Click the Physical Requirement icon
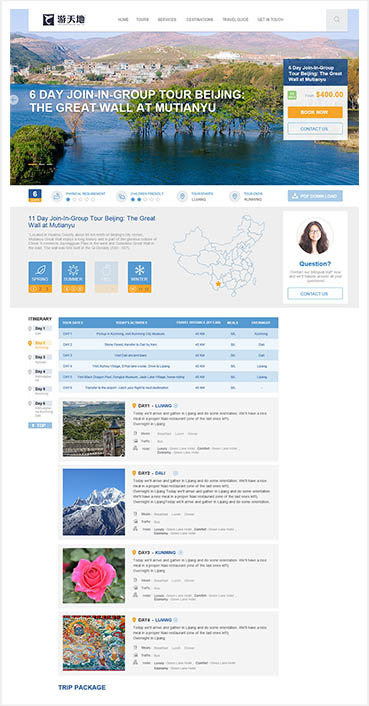The width and height of the screenshot is (369, 706). (57, 196)
